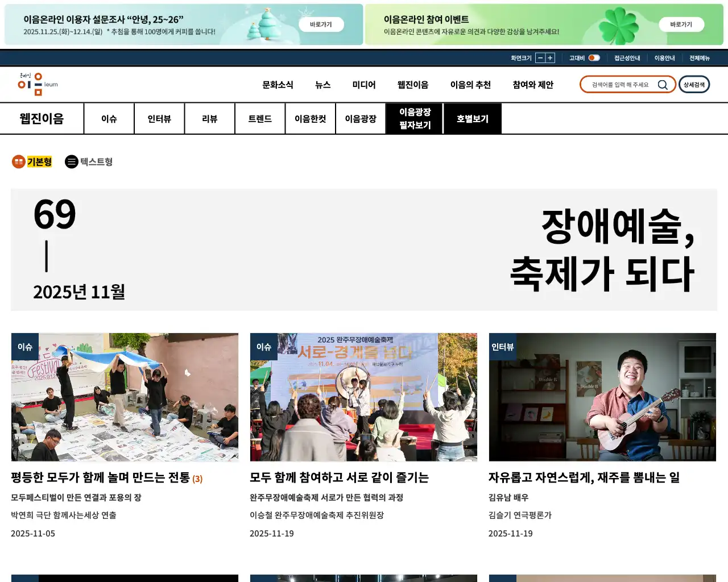Switch to the 인터뷰 tab
This screenshot has height=582, width=728.
tap(159, 119)
